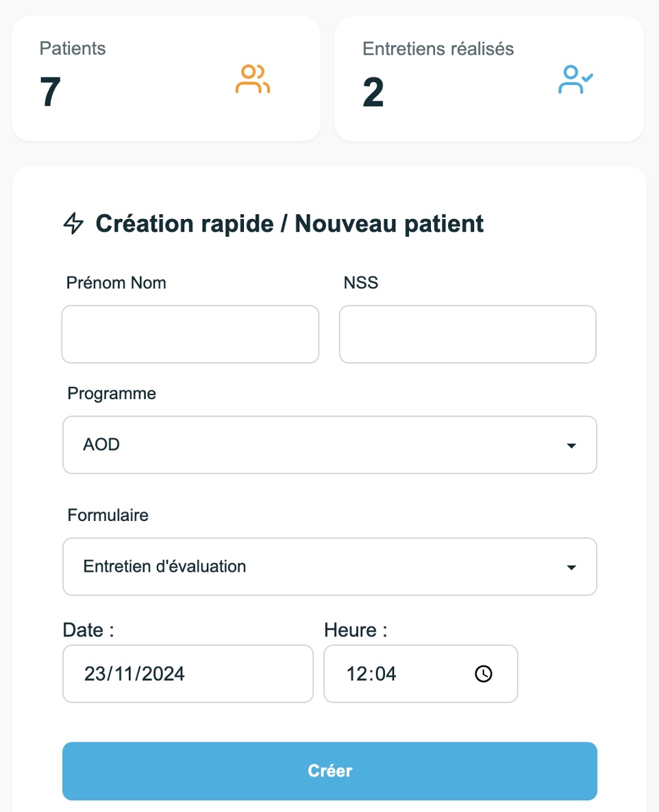
Task: Expand the Programme dropdown arrow
Action: 571,445
